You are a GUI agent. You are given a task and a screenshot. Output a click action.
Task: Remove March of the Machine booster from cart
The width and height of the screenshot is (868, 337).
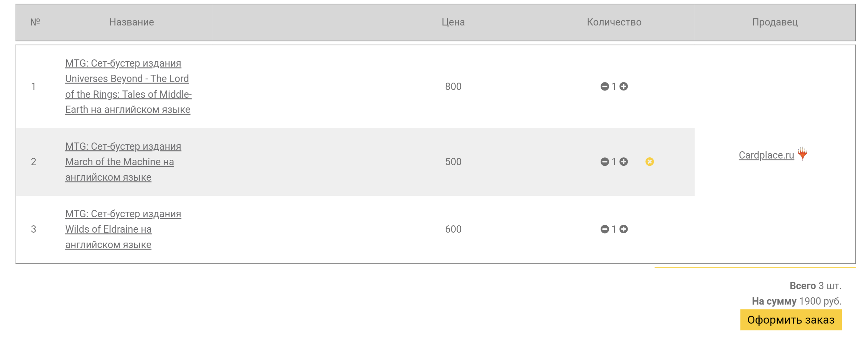(650, 162)
